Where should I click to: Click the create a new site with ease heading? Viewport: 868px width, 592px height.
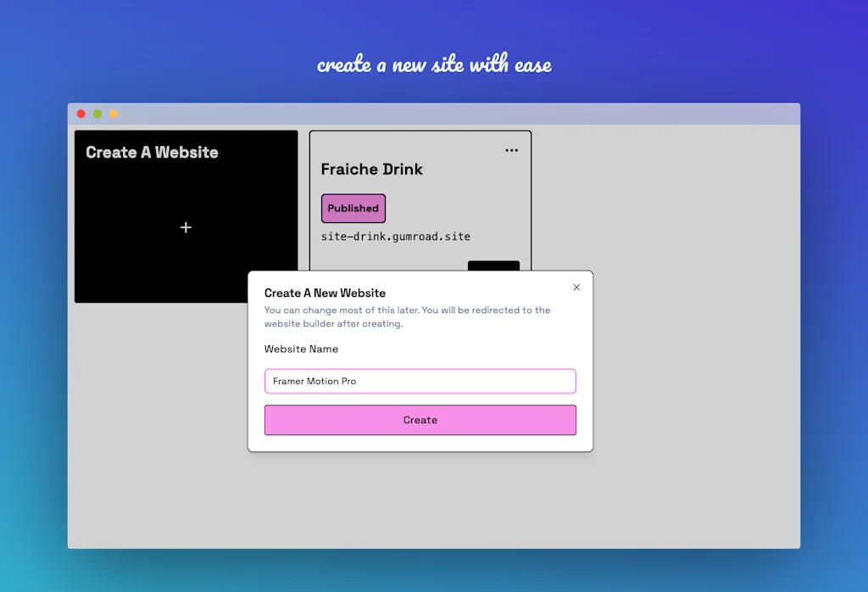pos(434,64)
